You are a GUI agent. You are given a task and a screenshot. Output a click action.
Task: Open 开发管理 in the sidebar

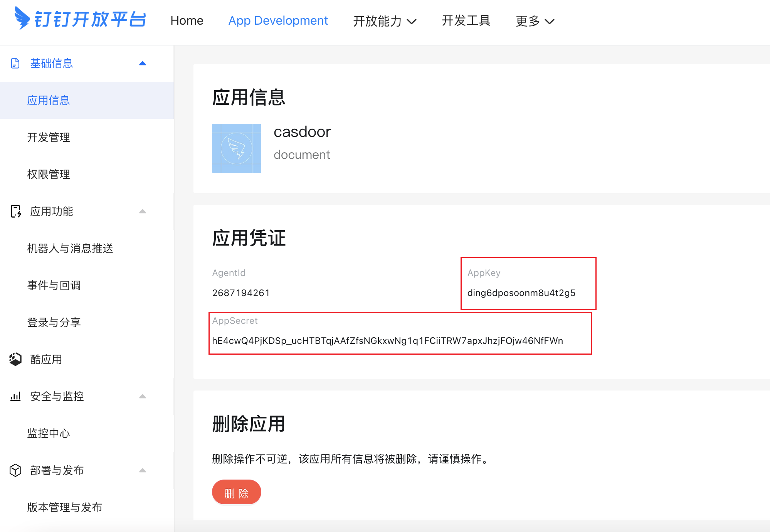(x=49, y=137)
